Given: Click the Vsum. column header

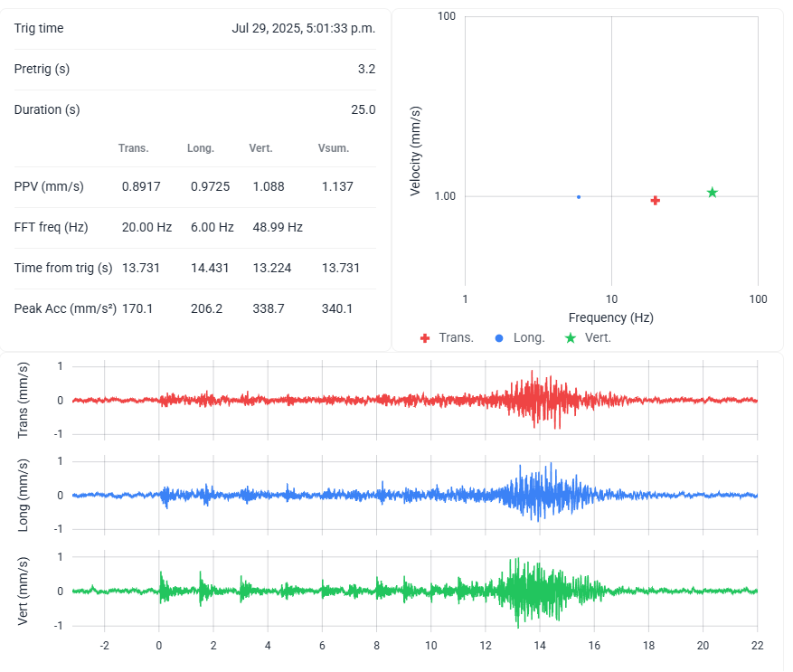Looking at the screenshot, I should [333, 148].
